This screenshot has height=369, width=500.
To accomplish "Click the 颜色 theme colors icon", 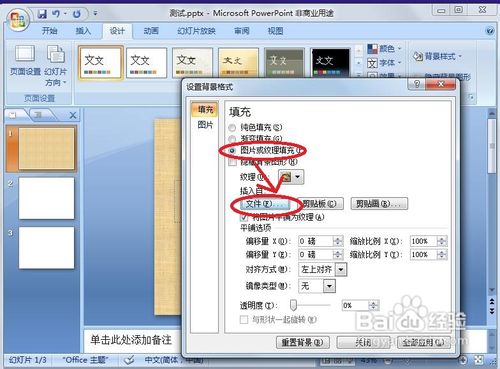I will pos(372,49).
